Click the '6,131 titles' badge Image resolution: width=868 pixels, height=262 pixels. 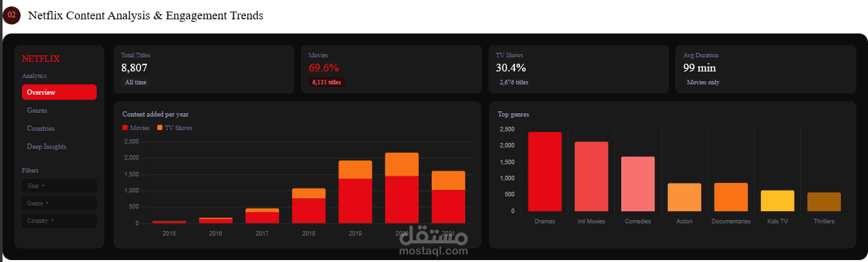327,82
